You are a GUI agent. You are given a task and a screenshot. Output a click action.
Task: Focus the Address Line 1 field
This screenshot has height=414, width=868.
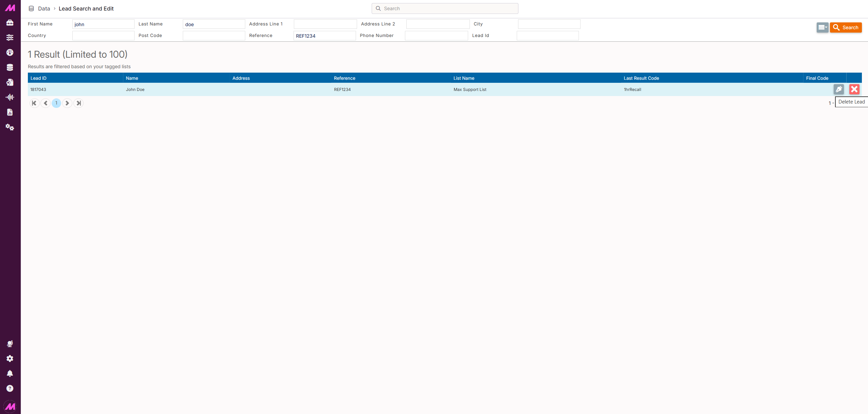point(325,24)
